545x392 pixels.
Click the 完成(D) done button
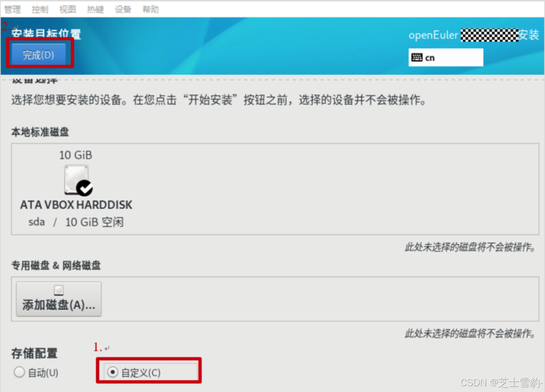tap(39, 55)
